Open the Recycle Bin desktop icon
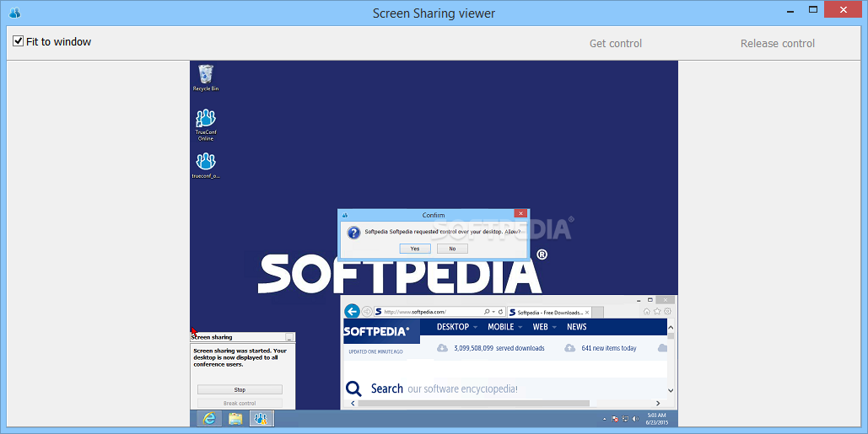This screenshot has width=868, height=434. 205,78
